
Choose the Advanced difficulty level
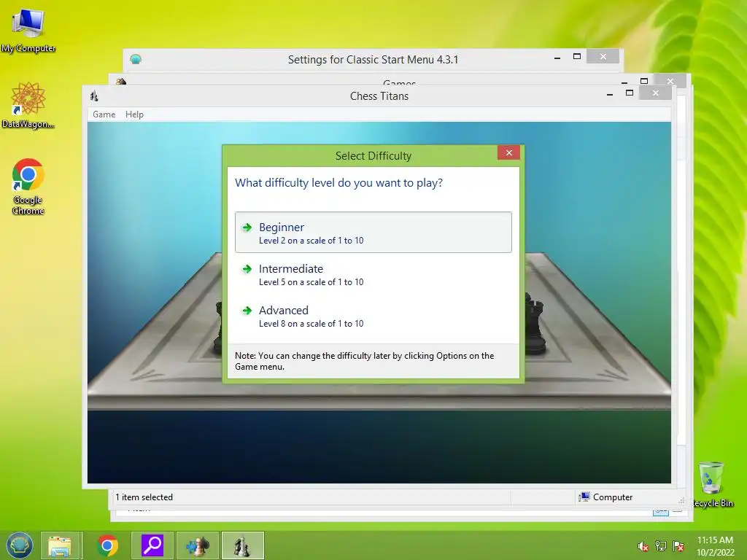(x=373, y=316)
